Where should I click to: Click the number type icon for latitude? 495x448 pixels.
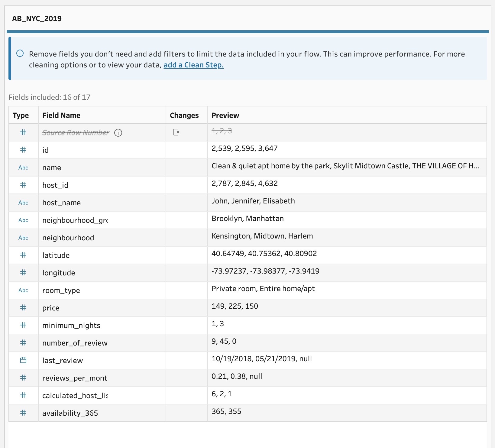tap(23, 255)
